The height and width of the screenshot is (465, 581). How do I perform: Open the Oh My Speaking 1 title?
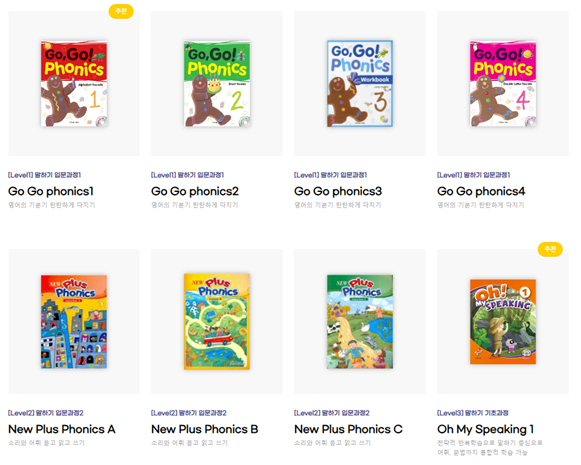pyautogui.click(x=485, y=429)
